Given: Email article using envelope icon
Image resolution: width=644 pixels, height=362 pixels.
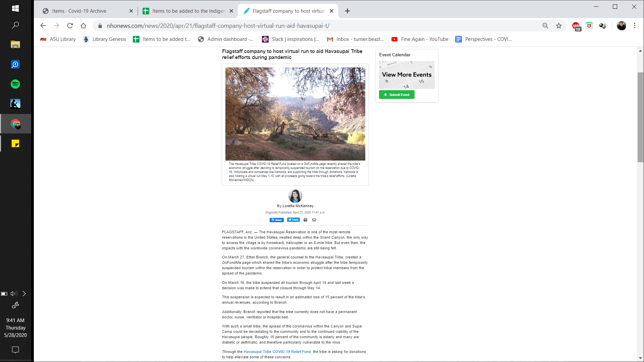Looking at the screenshot, I should point(314,220).
